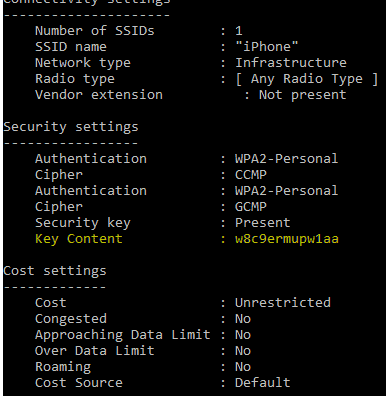Click the "Cost Source" label
The image size is (387, 396).
pyautogui.click(x=79, y=383)
